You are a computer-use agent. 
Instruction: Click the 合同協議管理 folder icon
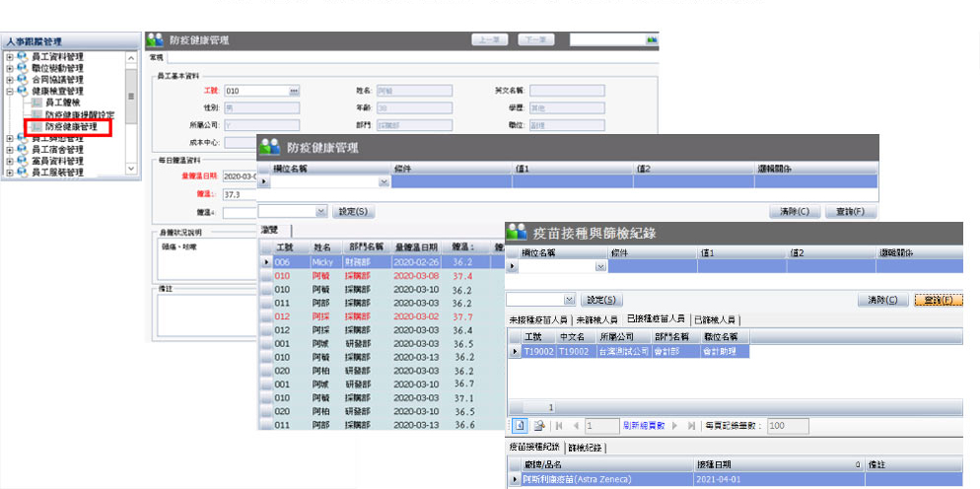click(x=22, y=79)
